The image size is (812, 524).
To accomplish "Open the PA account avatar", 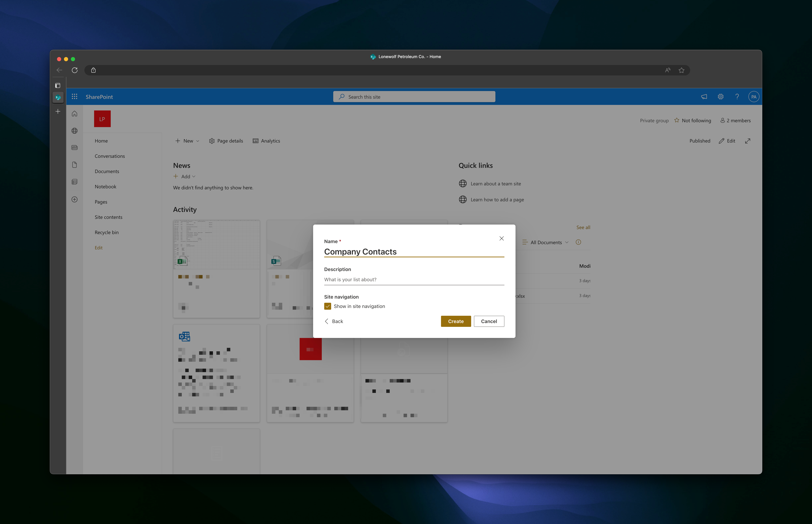I will click(x=753, y=97).
